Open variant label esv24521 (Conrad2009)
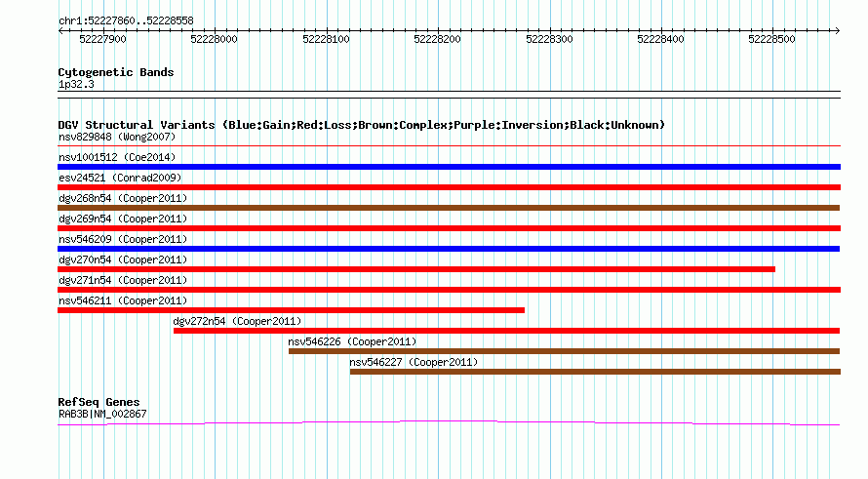868x479 pixels. point(120,178)
